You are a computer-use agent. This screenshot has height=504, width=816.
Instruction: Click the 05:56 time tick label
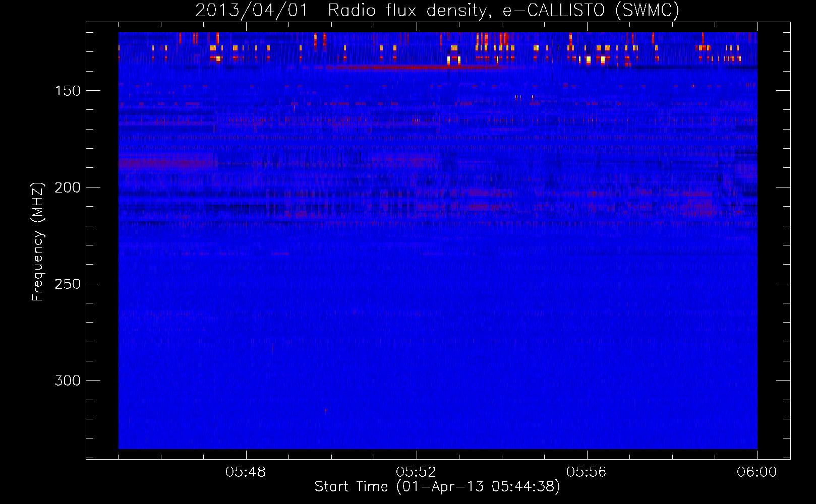click(x=587, y=472)
